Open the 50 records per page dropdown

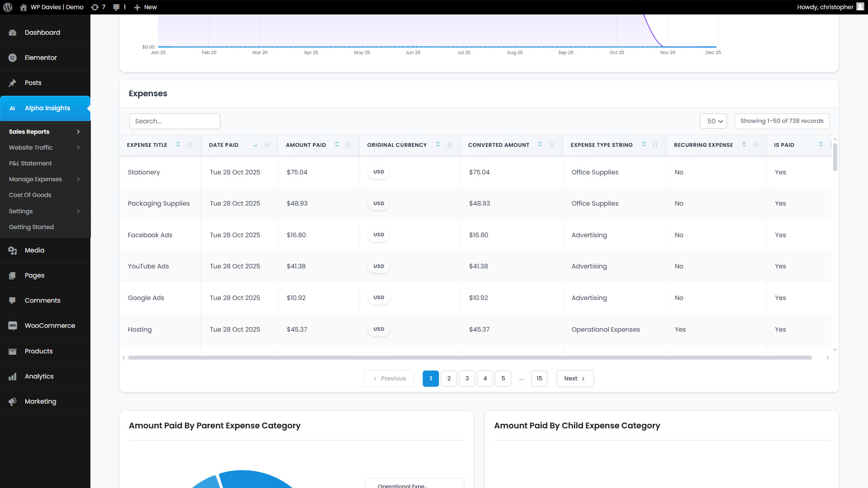713,121
